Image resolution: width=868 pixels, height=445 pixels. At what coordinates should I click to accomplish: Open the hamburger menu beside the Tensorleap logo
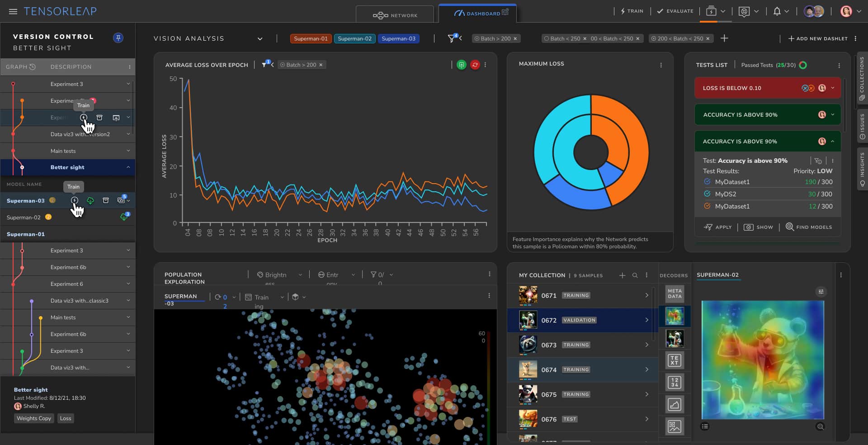(13, 11)
